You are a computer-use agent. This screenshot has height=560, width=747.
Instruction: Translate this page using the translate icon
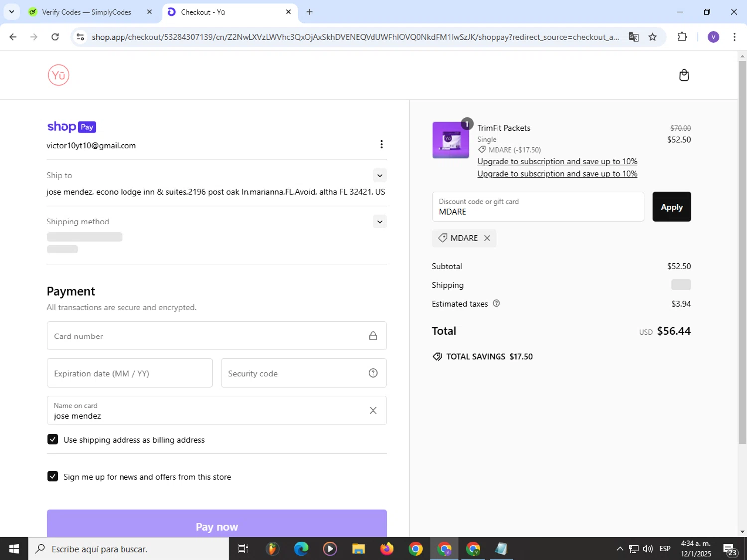633,37
